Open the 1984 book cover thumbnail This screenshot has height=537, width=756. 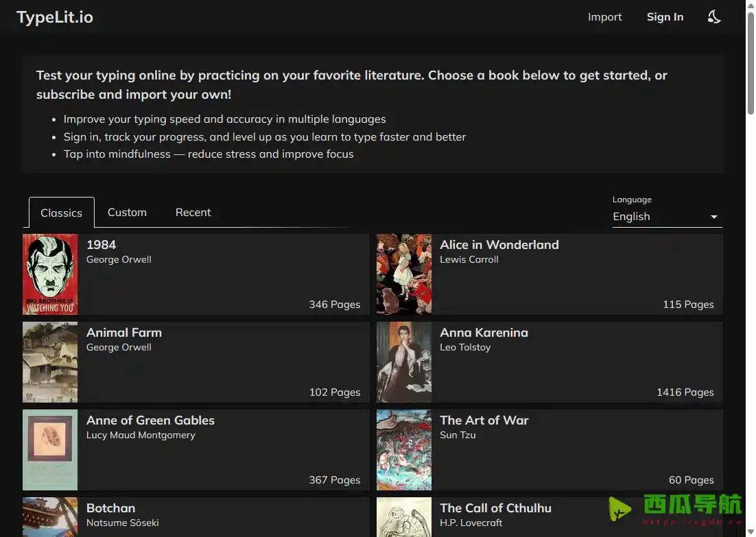[50, 274]
